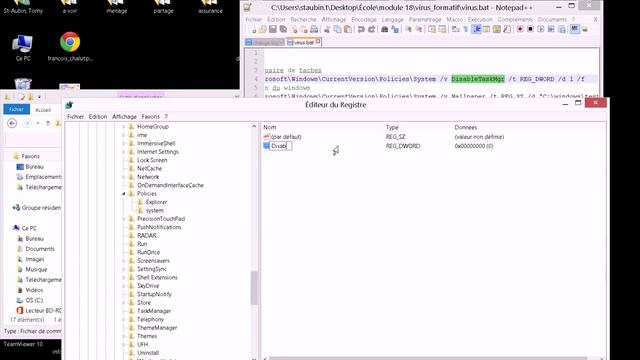This screenshot has width=640, height=360.
Task: Click the Registry Editor title bar icon
Action: [69, 105]
